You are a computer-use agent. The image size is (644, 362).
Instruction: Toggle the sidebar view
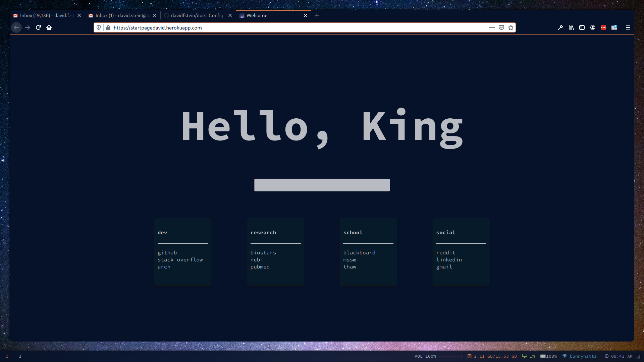(x=582, y=27)
